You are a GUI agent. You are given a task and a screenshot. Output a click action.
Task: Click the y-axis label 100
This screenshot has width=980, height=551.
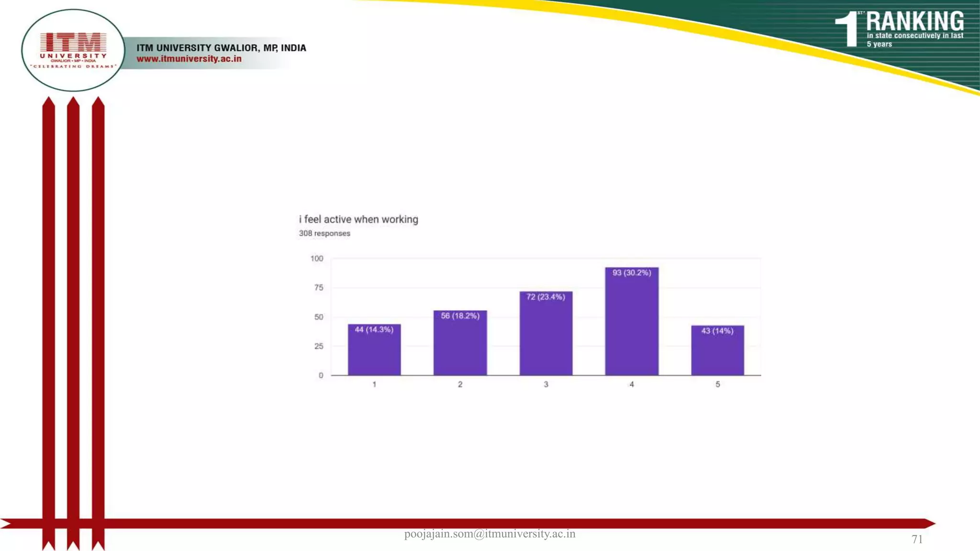click(x=317, y=259)
